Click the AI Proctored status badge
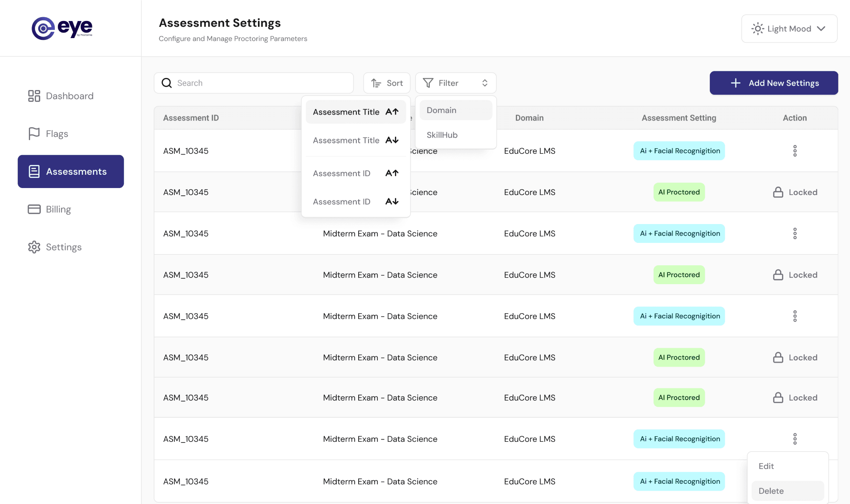This screenshot has width=850, height=504. 678,192
